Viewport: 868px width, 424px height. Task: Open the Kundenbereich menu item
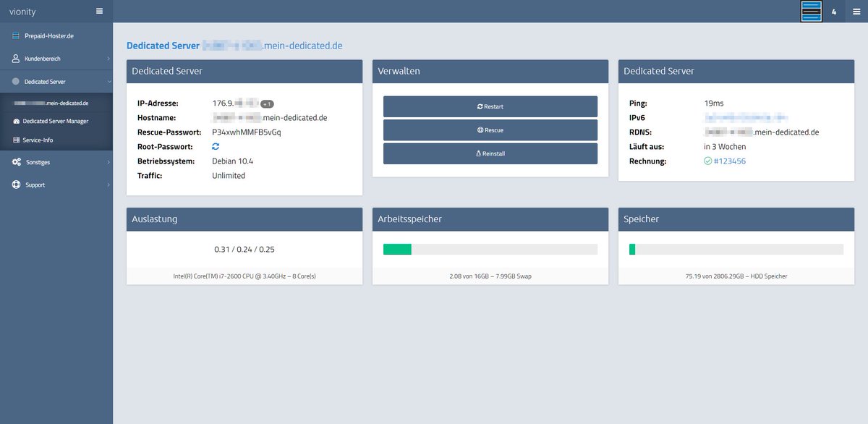[x=43, y=58]
